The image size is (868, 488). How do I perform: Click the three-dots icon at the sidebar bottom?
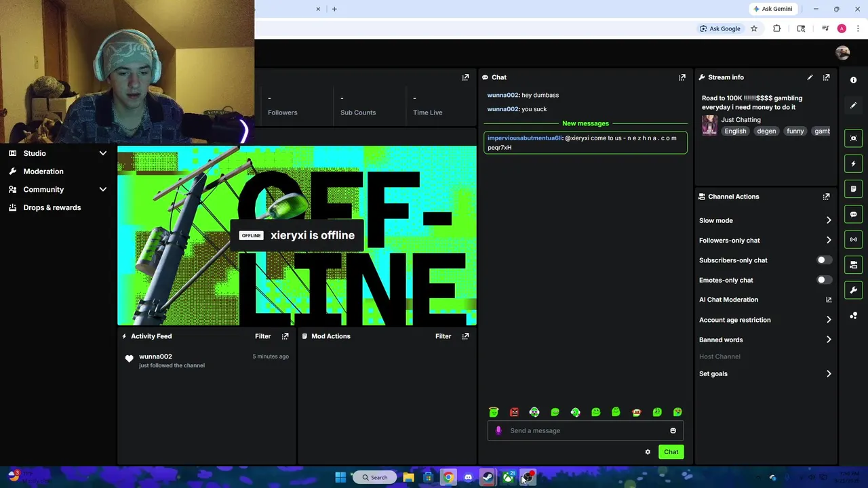coord(853,316)
